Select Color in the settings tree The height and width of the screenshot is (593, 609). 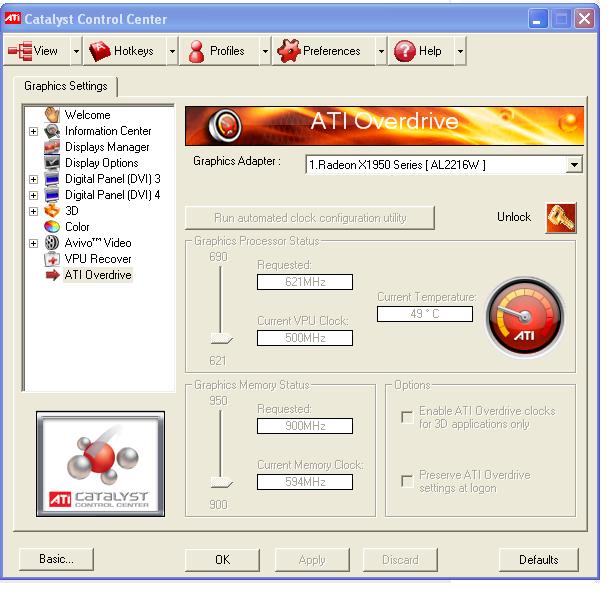tap(77, 226)
